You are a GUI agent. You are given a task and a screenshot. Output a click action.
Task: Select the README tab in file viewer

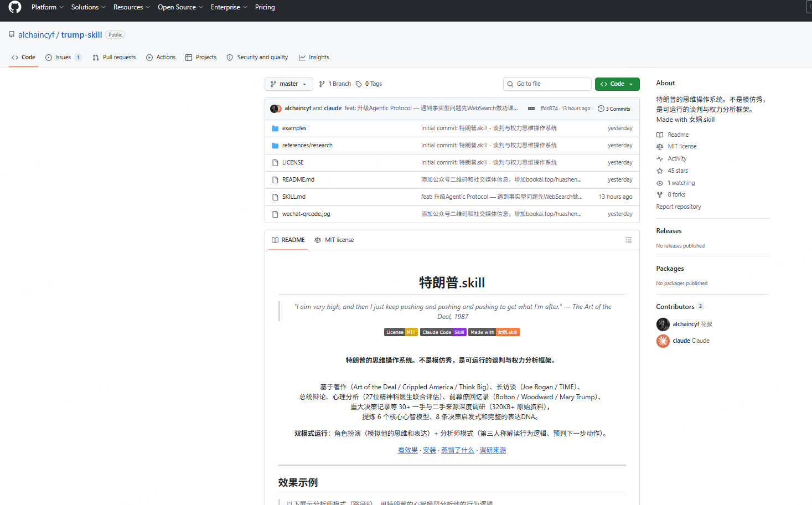coord(288,240)
